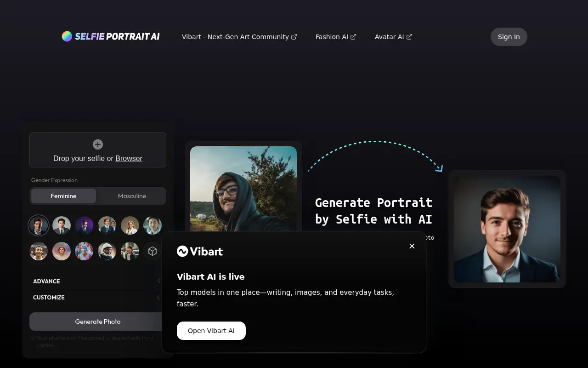Image resolution: width=588 pixels, height=368 pixels.
Task: Open Vibart - Next-Gen Art Community link
Action: click(239, 37)
